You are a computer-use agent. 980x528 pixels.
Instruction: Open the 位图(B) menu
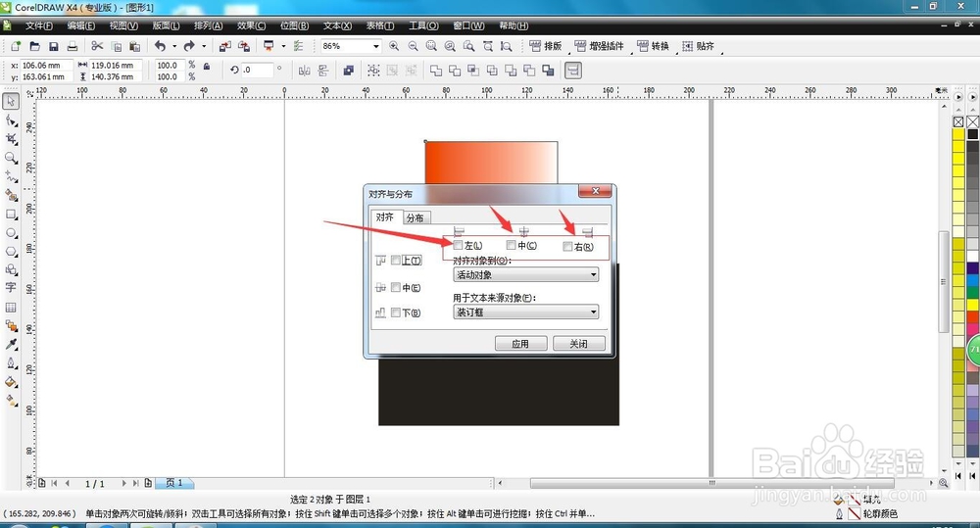pyautogui.click(x=294, y=25)
